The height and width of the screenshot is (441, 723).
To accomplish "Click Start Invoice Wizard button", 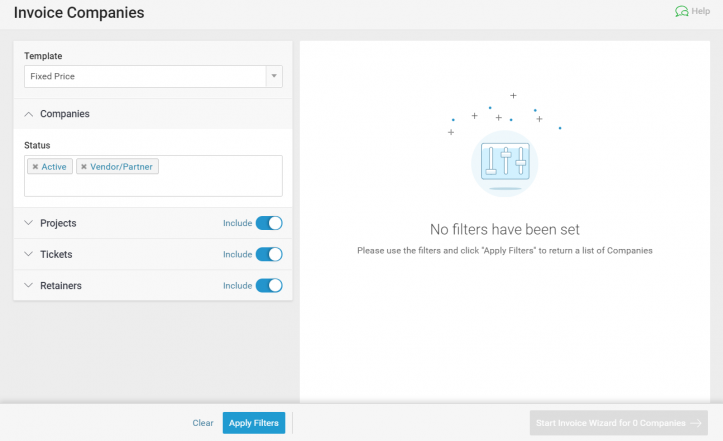I will 618,423.
